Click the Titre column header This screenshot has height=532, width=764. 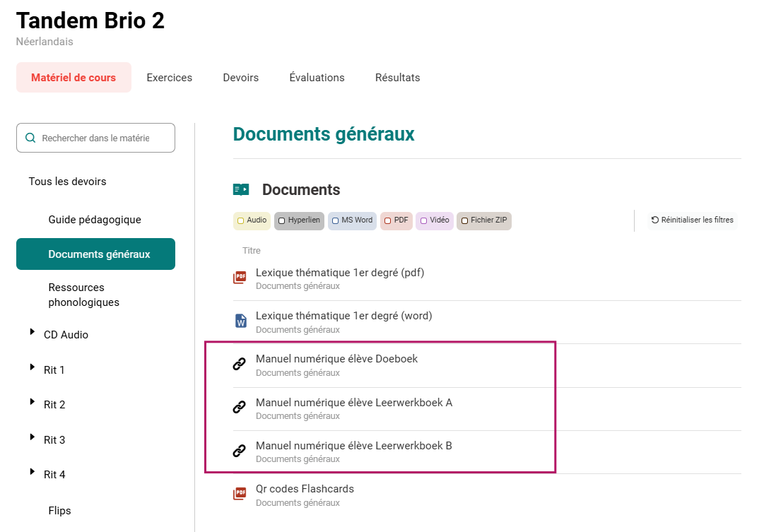coord(252,250)
